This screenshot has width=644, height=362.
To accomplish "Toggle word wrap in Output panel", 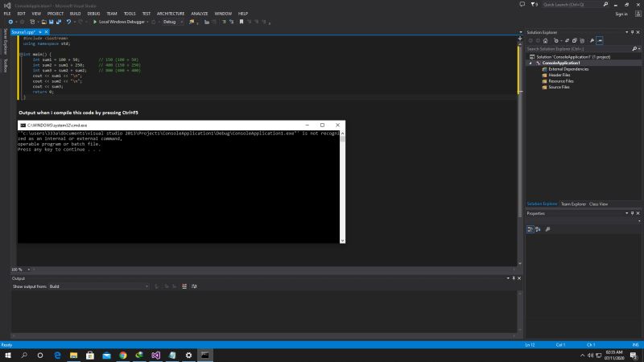I will tap(194, 286).
